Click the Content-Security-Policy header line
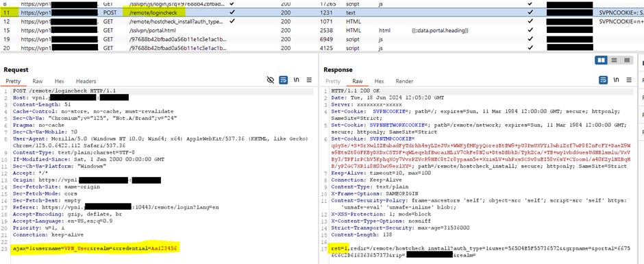Viewport: 644px width, 264px height. coord(480,204)
